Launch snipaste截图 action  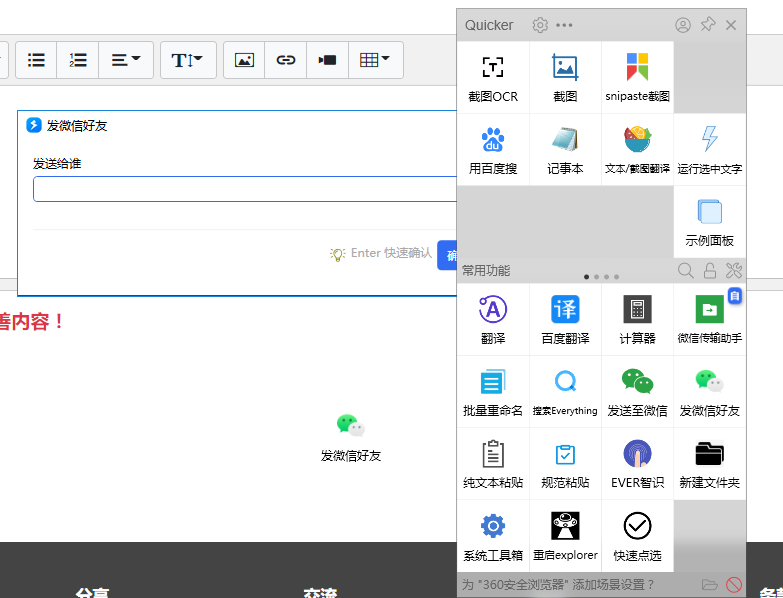coord(637,77)
